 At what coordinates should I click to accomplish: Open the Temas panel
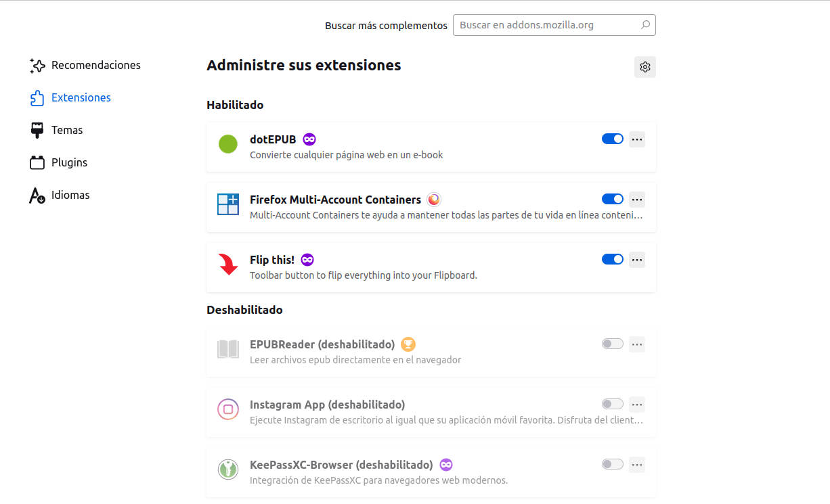(68, 130)
